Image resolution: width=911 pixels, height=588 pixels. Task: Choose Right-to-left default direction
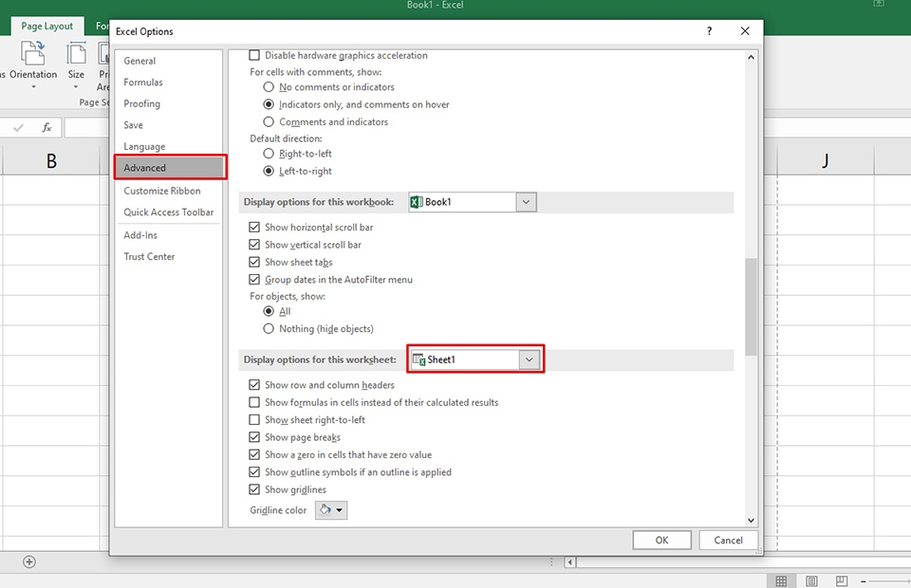click(269, 154)
